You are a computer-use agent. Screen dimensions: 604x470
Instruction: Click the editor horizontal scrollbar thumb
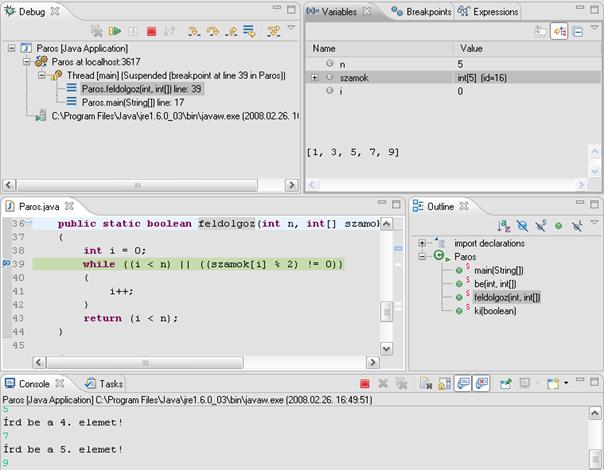click(x=145, y=363)
